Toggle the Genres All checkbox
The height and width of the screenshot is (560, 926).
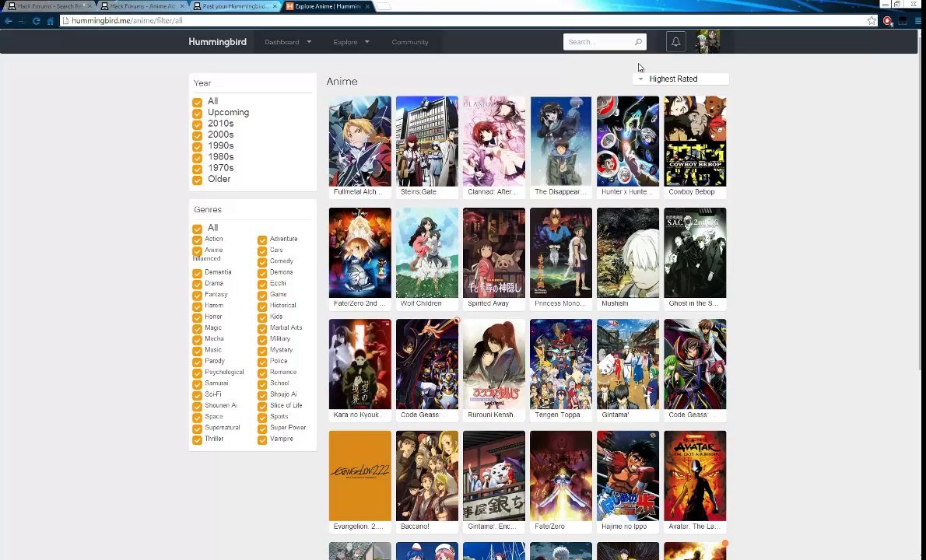point(197,229)
